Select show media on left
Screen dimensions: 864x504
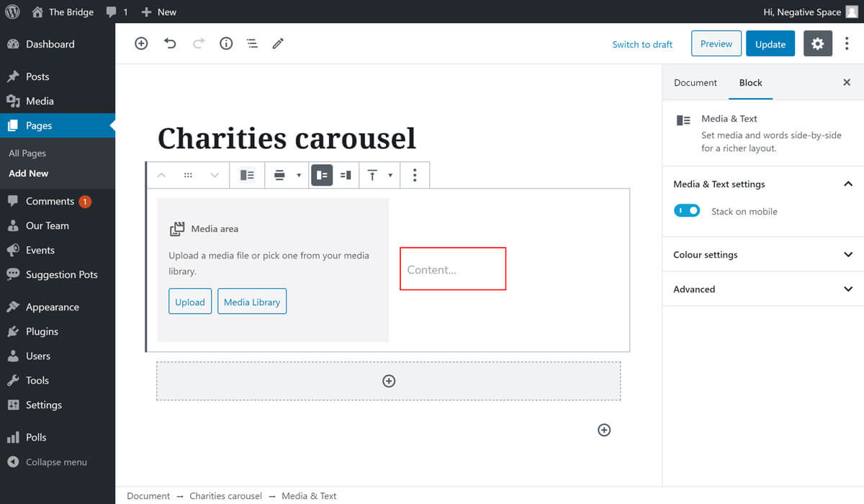pyautogui.click(x=322, y=175)
